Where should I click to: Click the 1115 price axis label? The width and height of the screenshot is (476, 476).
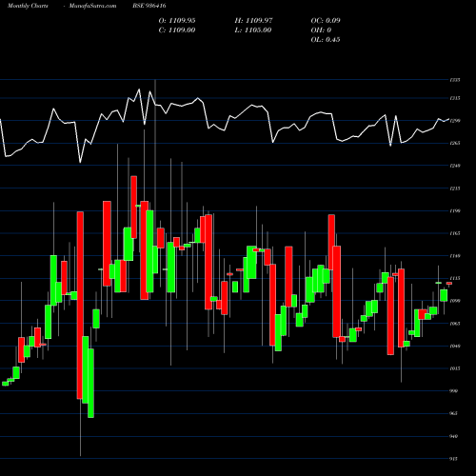pos(455,278)
